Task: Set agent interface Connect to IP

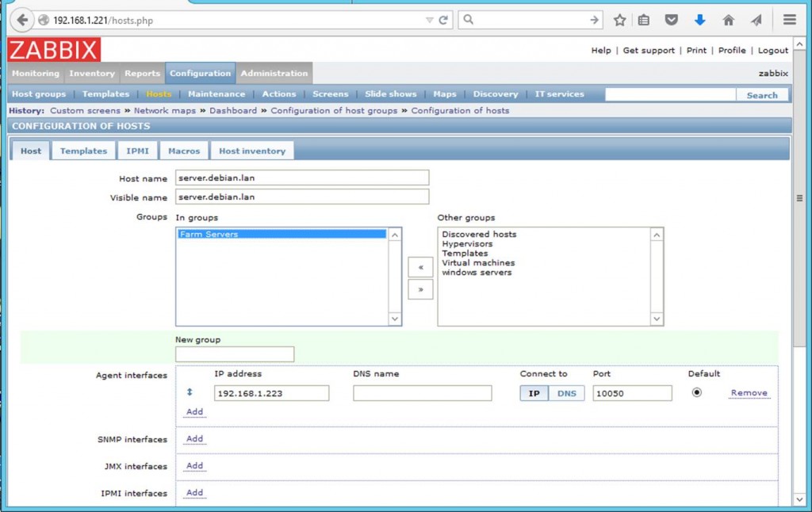Action: point(534,392)
